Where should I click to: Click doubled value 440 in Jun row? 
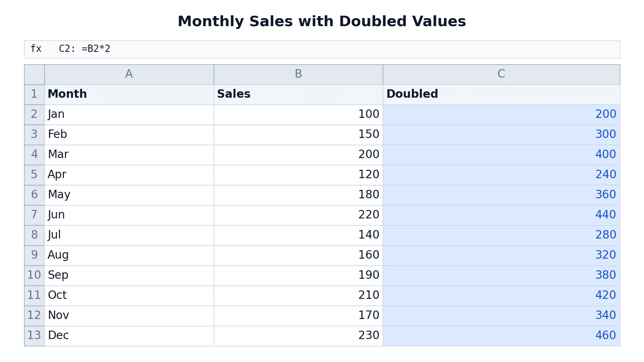(501, 215)
